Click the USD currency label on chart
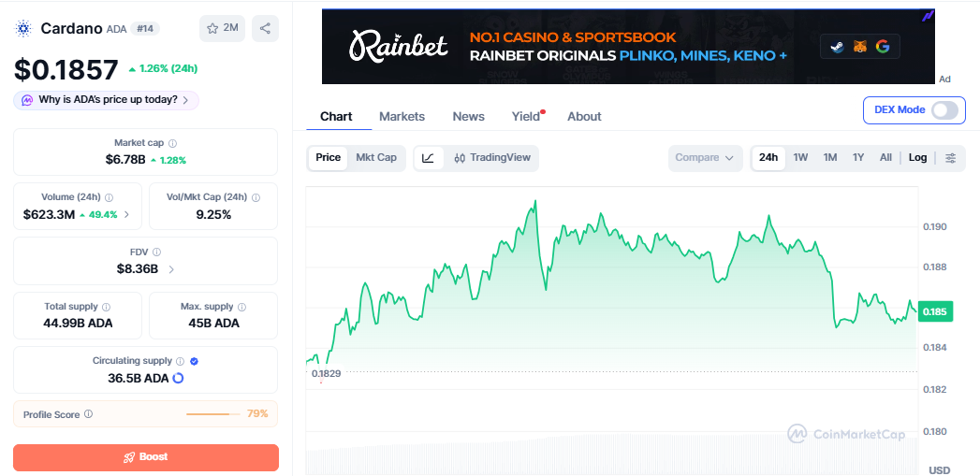The image size is (980, 476). (x=939, y=469)
